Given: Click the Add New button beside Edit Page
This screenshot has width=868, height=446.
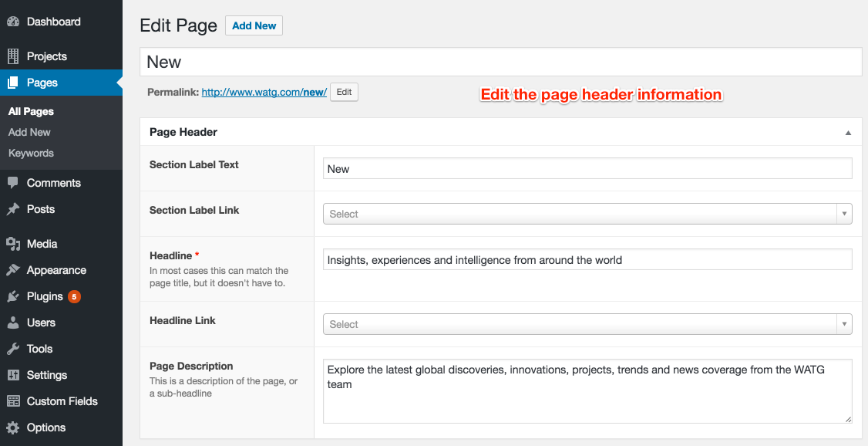Looking at the screenshot, I should [x=254, y=25].
